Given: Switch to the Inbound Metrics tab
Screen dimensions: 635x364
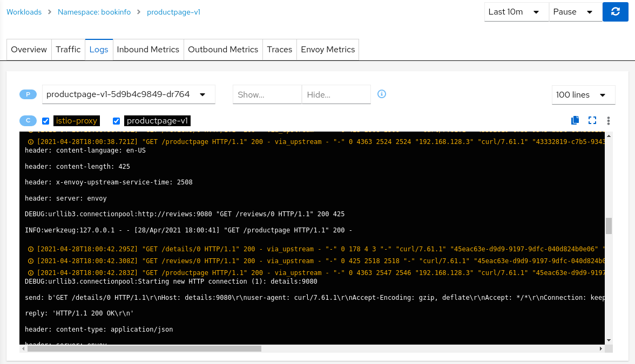Looking at the screenshot, I should click(148, 50).
